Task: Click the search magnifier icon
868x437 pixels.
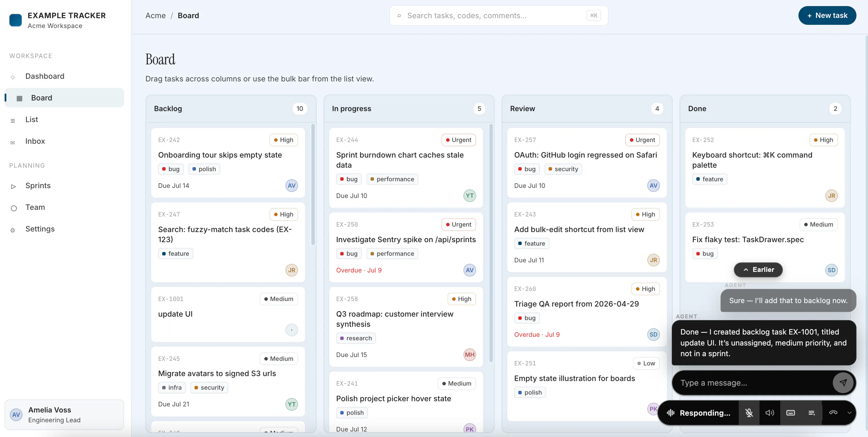Action: [x=399, y=16]
